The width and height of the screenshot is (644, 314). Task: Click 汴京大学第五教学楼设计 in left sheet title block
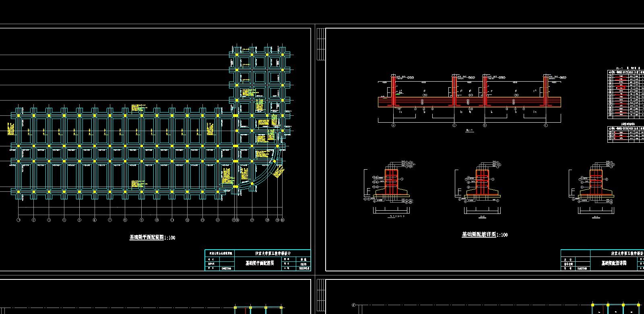click(273, 254)
